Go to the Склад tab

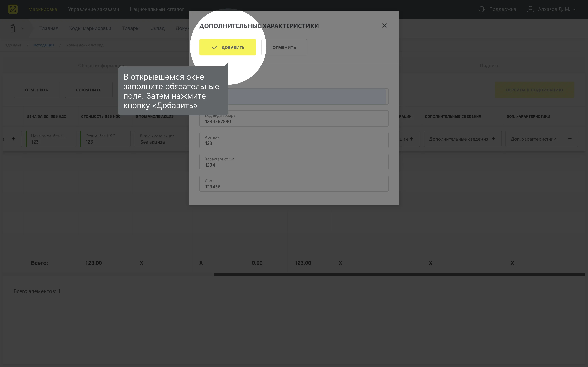pos(157,28)
